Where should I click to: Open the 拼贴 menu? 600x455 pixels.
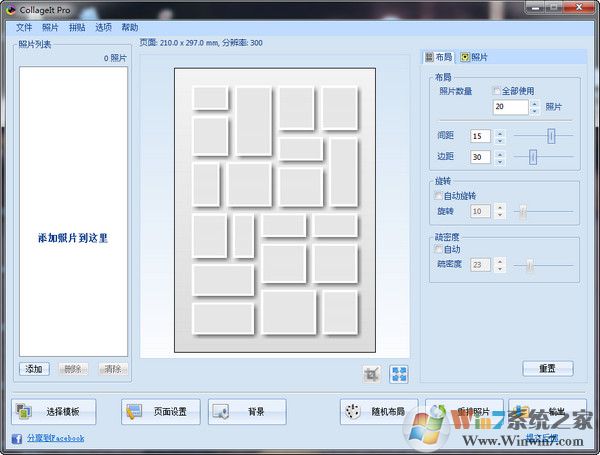tap(77, 28)
